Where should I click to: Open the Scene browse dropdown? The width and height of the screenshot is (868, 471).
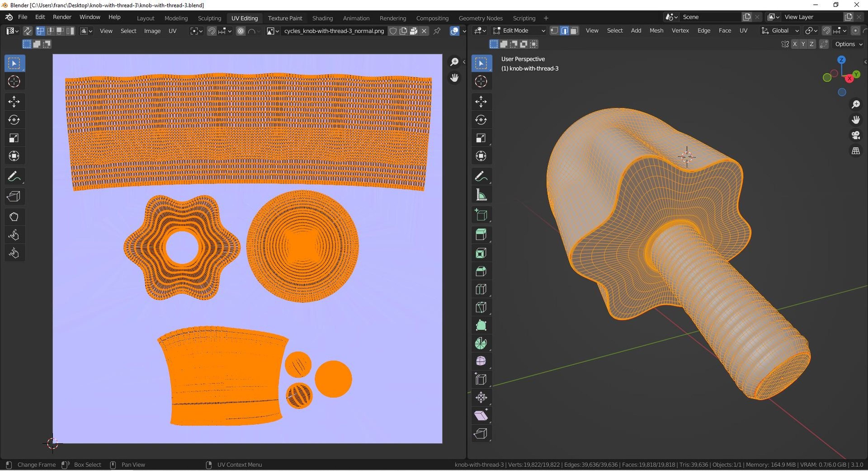point(671,17)
